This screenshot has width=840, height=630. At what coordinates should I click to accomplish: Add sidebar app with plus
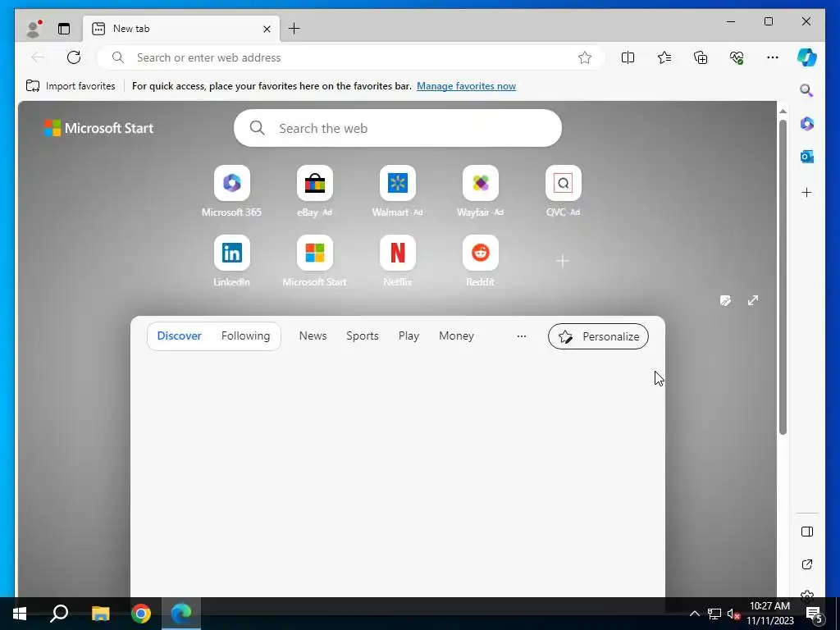point(807,192)
